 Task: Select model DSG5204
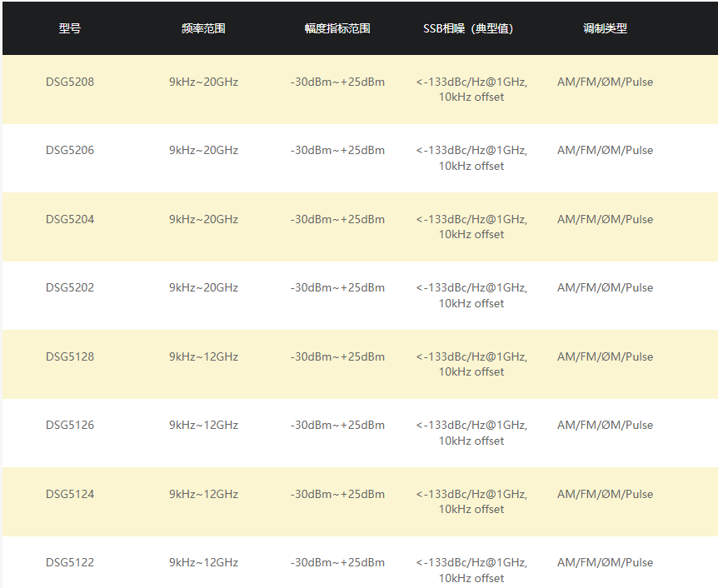click(70, 219)
